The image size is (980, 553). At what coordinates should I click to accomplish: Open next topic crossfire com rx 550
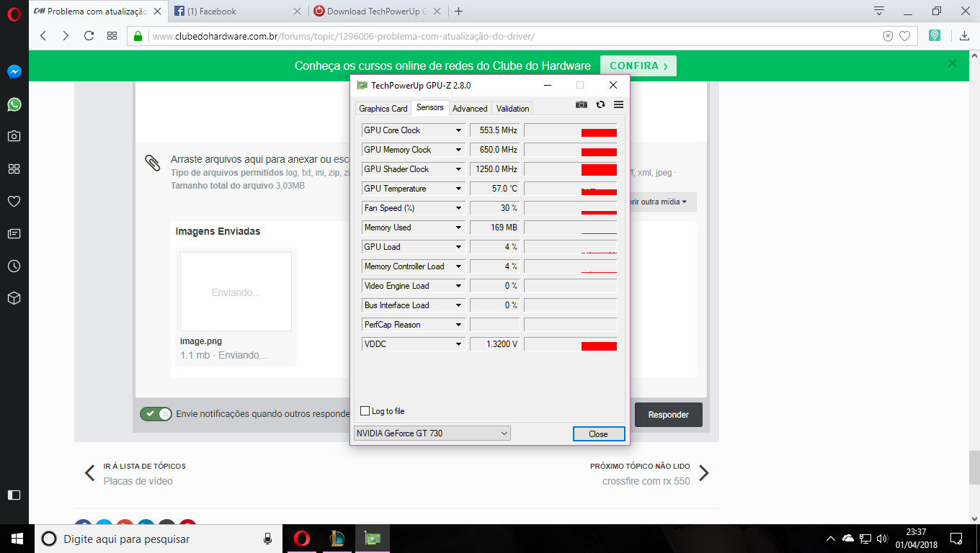coord(646,481)
